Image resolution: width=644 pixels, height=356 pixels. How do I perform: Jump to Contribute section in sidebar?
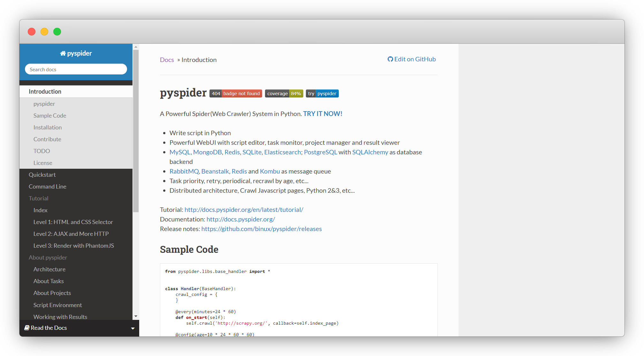click(x=76, y=139)
